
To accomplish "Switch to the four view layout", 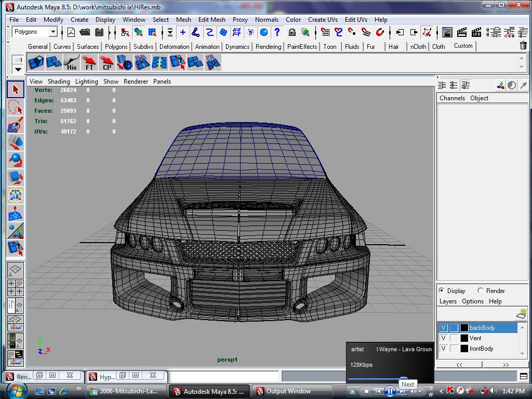I will (15, 288).
